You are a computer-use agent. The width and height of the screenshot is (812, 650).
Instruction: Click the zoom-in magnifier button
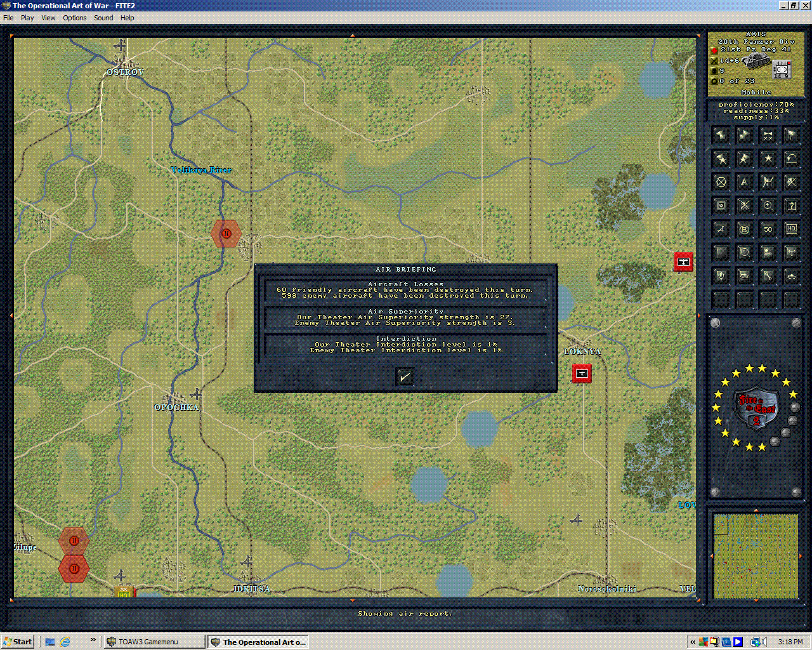(x=768, y=206)
